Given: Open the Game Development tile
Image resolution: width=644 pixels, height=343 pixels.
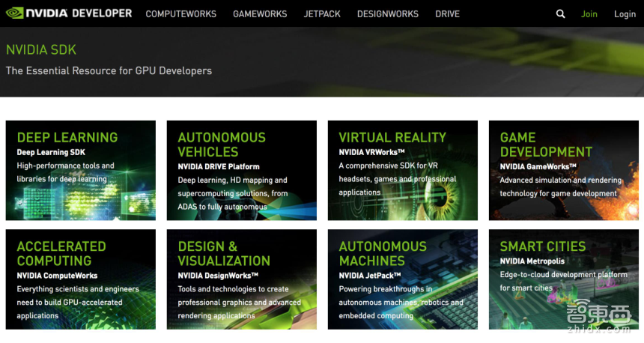Looking at the screenshot, I should 563,171.
